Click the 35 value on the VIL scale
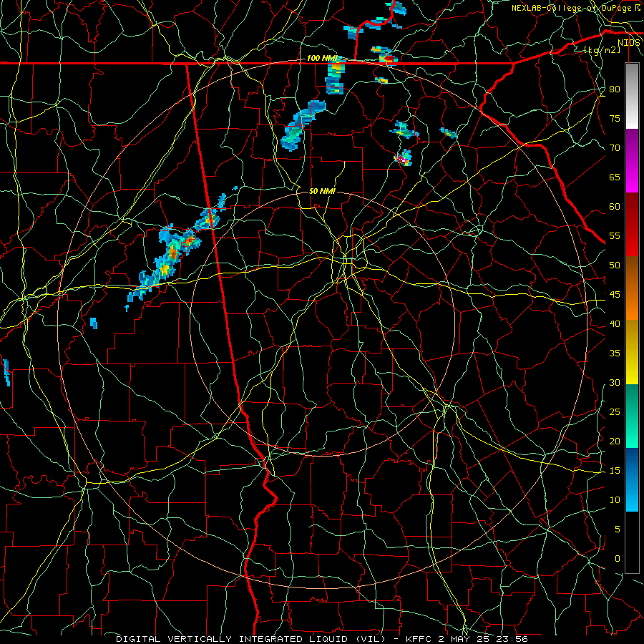This screenshot has height=644, width=644. [615, 353]
